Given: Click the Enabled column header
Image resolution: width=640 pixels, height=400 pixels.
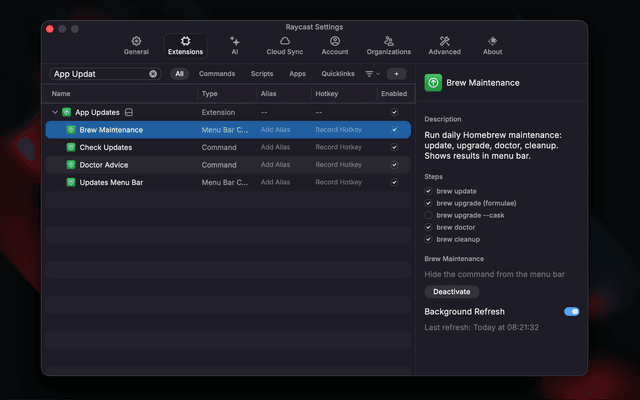Looking at the screenshot, I should (x=394, y=94).
